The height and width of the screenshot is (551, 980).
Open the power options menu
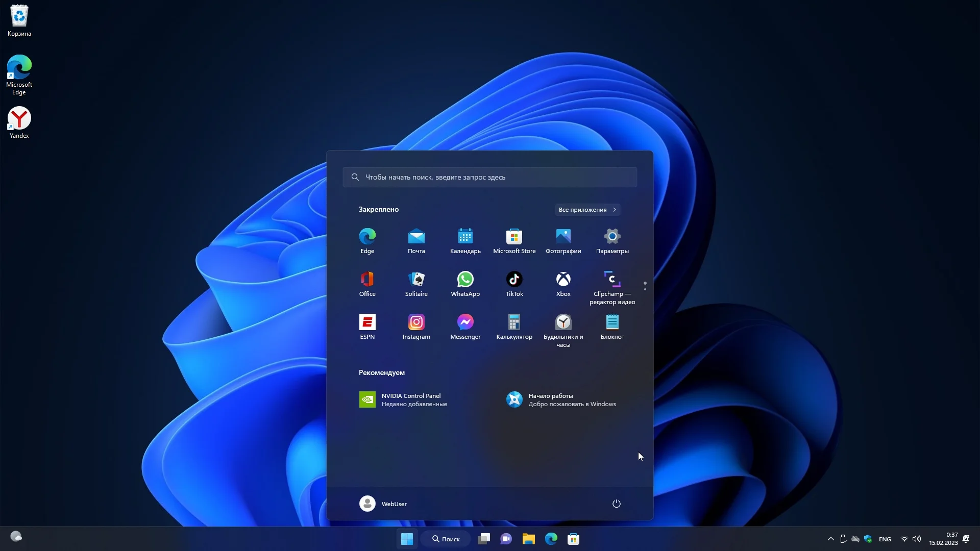click(x=616, y=504)
